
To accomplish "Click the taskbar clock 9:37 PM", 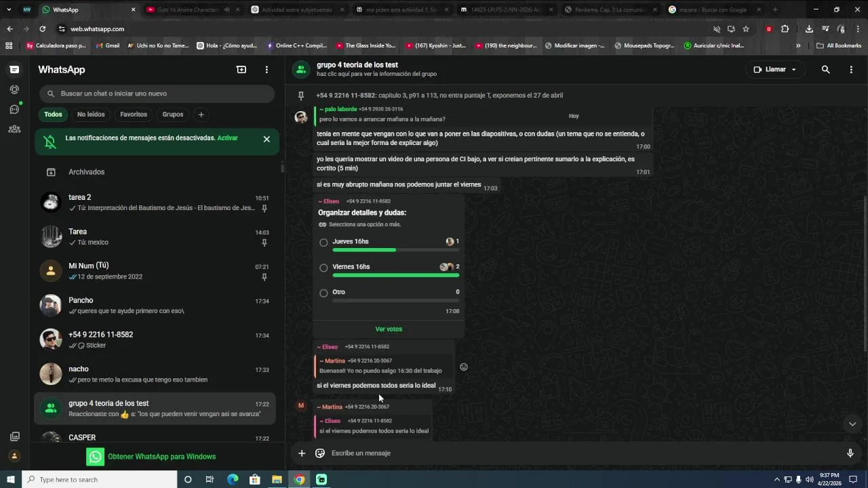I will 829,479.
